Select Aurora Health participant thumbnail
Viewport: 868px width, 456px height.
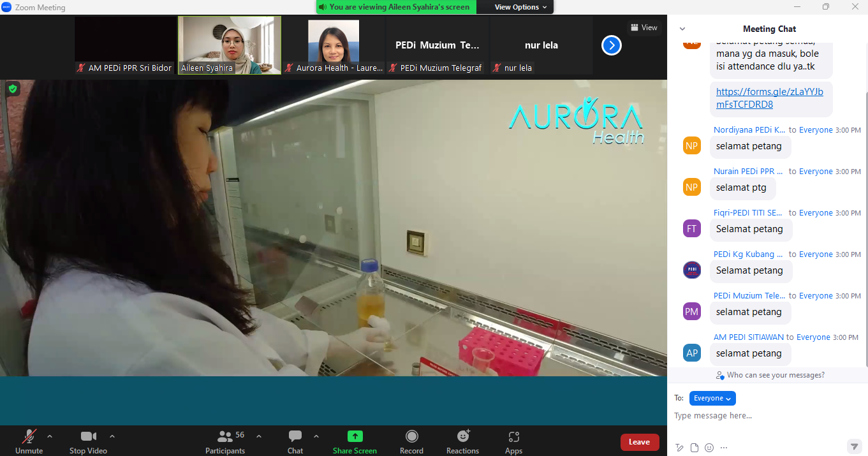334,45
